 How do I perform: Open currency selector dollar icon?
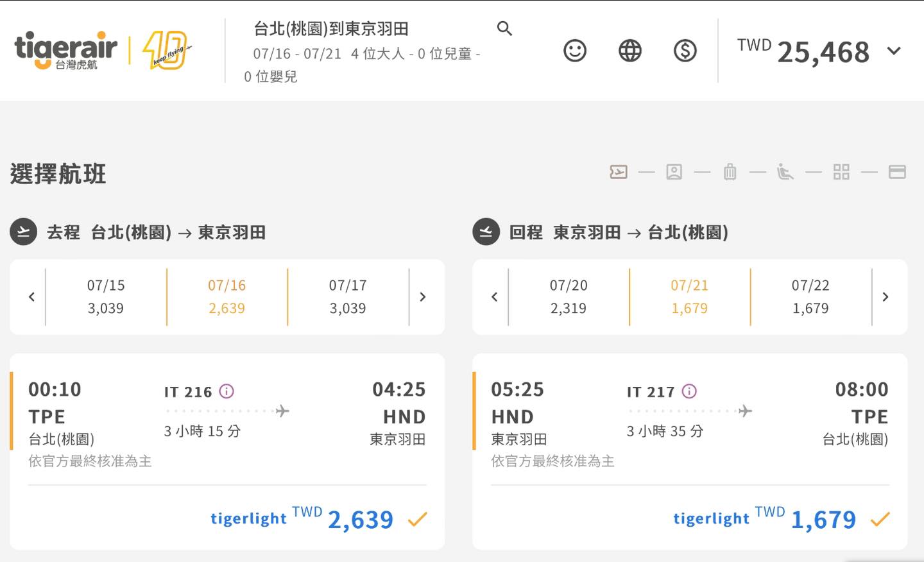[685, 51]
